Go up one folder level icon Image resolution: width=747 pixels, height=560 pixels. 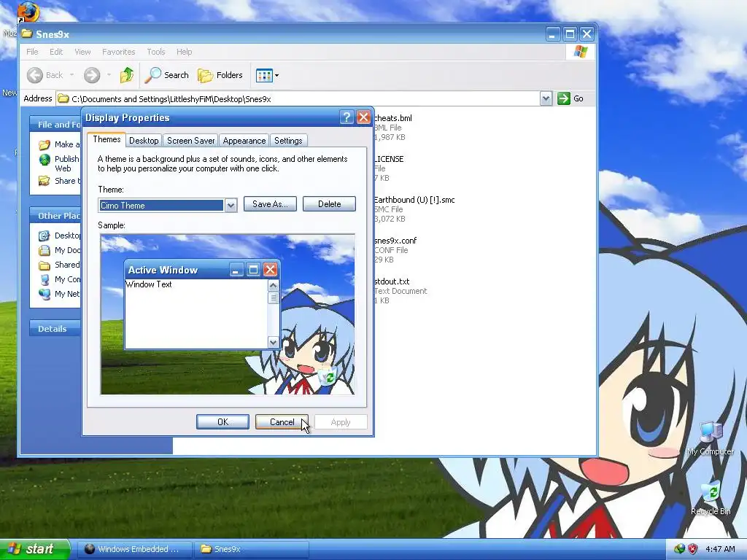127,75
